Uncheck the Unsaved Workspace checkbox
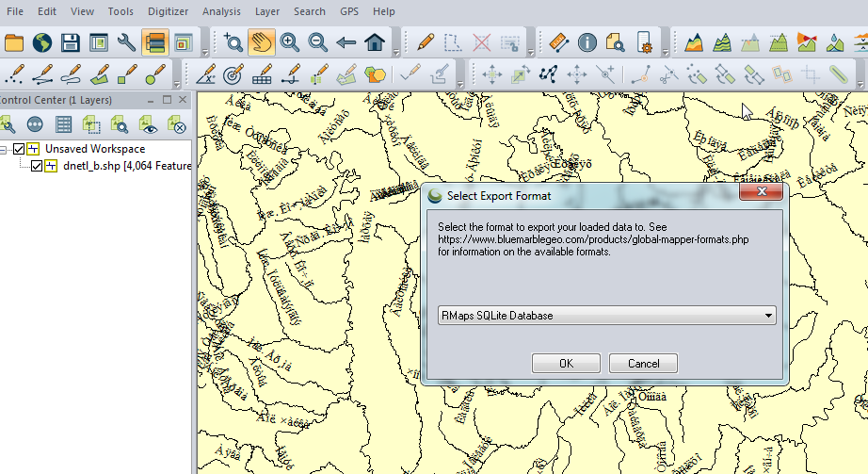Image resolution: width=868 pixels, height=474 pixels. click(19, 149)
